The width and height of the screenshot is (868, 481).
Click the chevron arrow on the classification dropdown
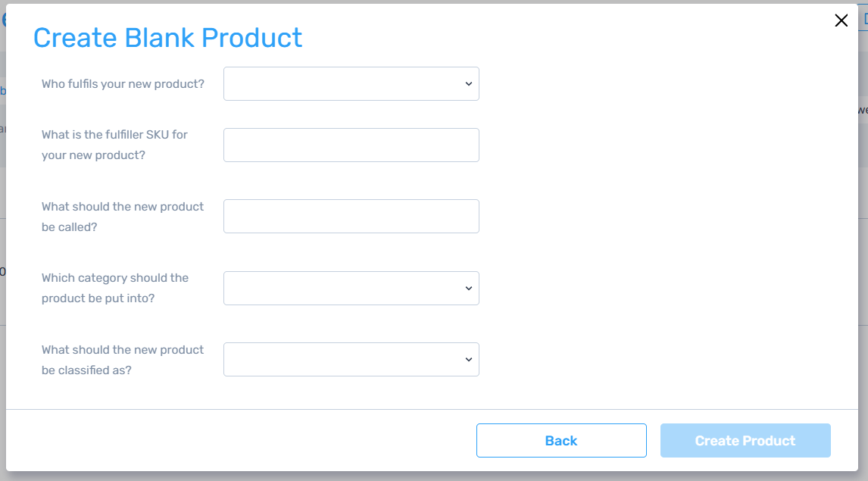[x=468, y=360]
